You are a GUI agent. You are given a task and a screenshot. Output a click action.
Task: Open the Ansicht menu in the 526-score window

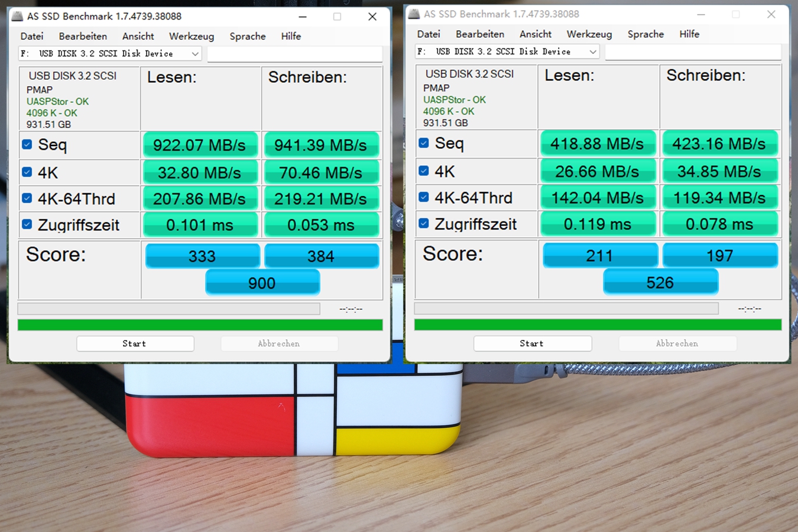(536, 34)
